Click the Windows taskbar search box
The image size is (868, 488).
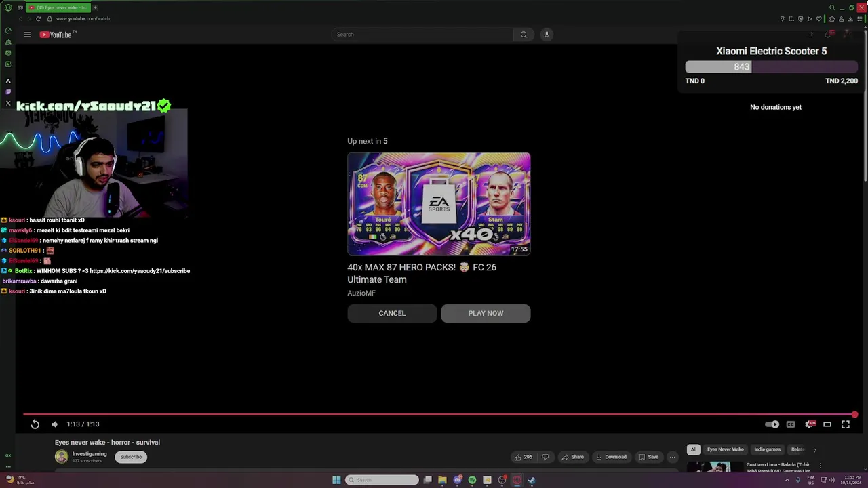click(382, 480)
